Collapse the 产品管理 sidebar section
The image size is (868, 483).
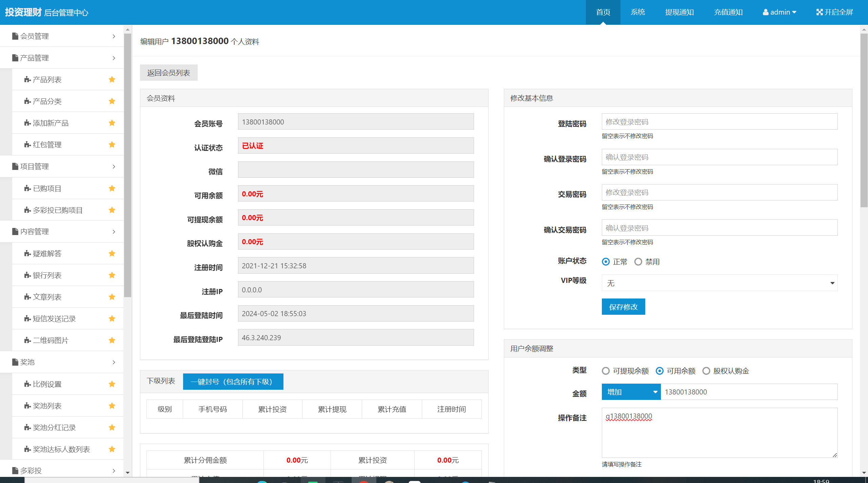point(62,58)
